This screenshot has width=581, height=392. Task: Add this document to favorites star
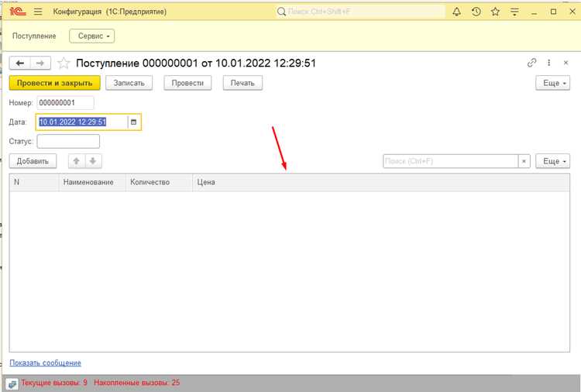64,64
